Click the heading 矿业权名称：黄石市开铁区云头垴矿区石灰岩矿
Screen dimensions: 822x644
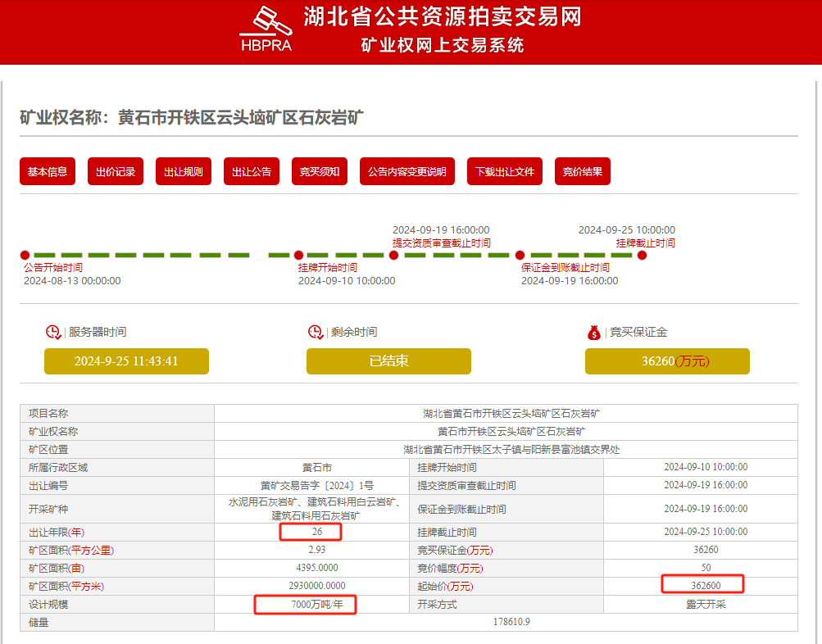tap(191, 117)
